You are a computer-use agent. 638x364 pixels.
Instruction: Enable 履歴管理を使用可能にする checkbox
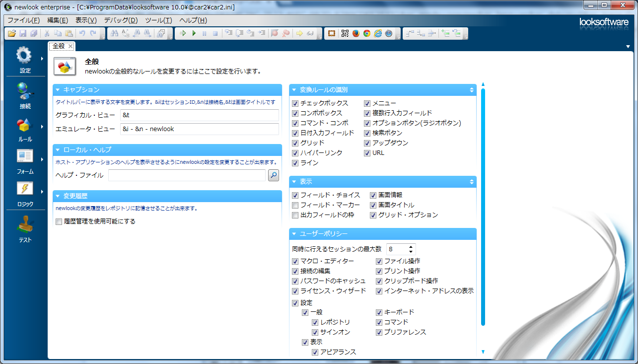59,221
